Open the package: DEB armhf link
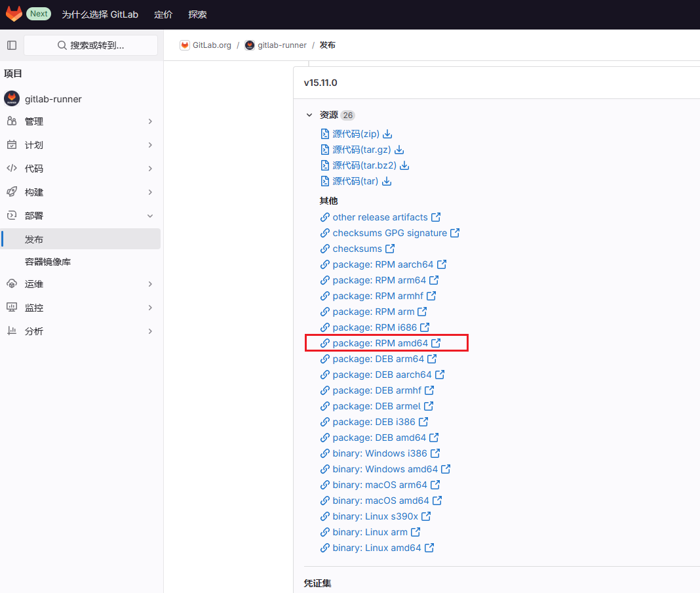Screen dimensions: 700x593 [377, 390]
